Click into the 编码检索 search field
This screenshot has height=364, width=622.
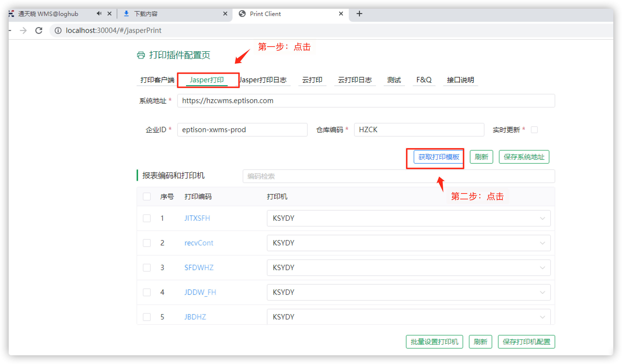[x=398, y=176]
